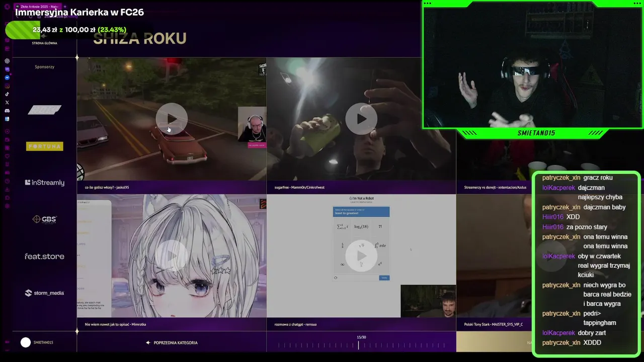Click the 'co ile golisz włosy? - jaskol95' caption
The image size is (644, 362).
pos(107,188)
